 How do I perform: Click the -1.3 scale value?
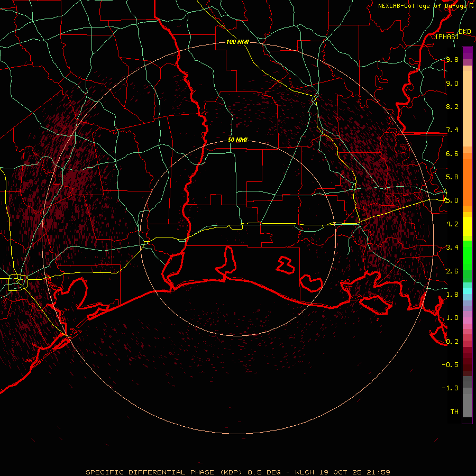click(x=450, y=388)
